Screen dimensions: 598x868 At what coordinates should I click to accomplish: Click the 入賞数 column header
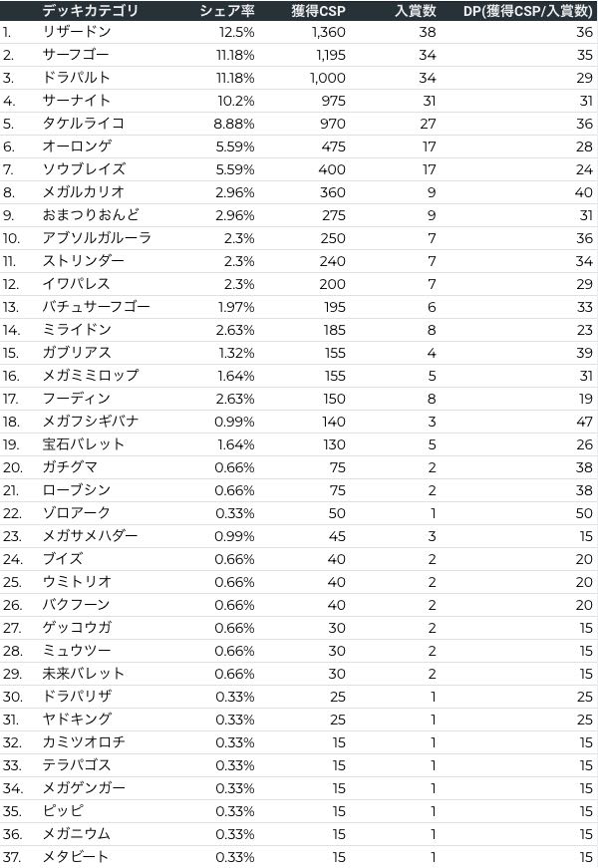tap(415, 11)
